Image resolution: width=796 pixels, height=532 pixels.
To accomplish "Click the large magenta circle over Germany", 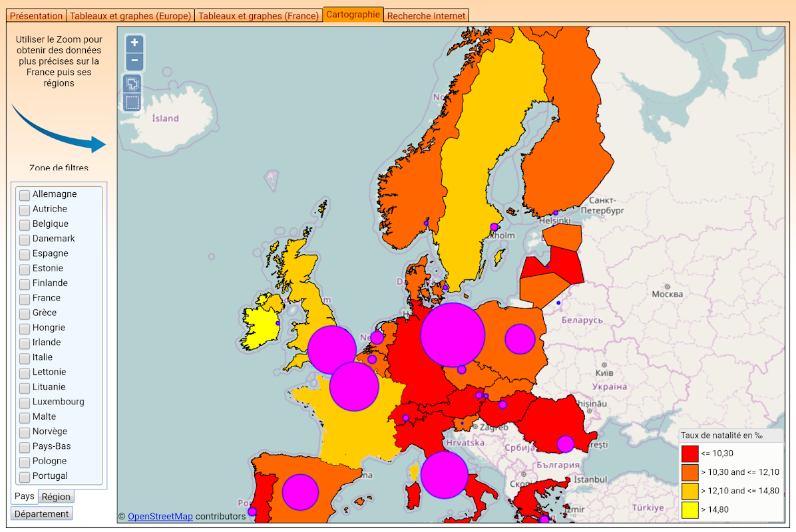I will [453, 334].
